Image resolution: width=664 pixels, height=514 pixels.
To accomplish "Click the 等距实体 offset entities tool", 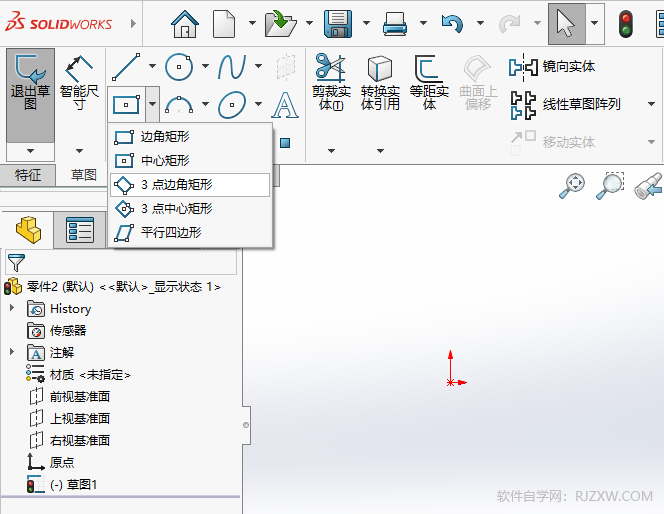I will point(429,82).
